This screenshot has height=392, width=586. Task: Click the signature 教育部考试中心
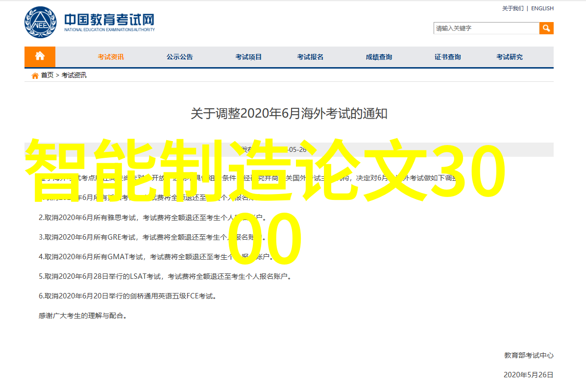pyautogui.click(x=529, y=355)
